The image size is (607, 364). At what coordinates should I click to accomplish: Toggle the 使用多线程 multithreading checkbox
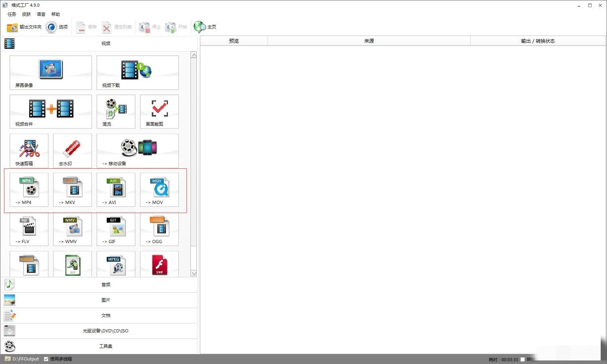click(x=46, y=359)
